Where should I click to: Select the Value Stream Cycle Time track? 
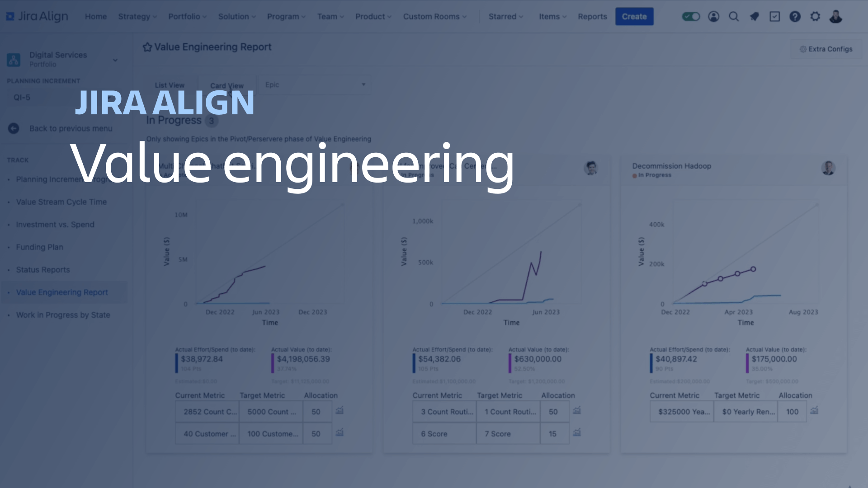(61, 202)
